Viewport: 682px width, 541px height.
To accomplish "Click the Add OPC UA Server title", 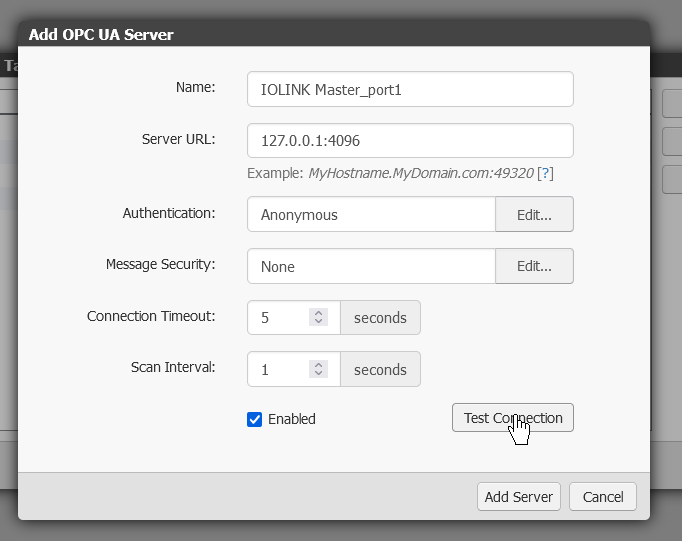I will 101,34.
